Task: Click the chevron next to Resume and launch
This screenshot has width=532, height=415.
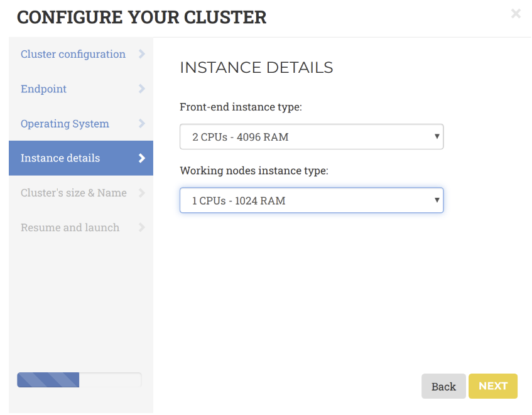Action: click(x=143, y=227)
